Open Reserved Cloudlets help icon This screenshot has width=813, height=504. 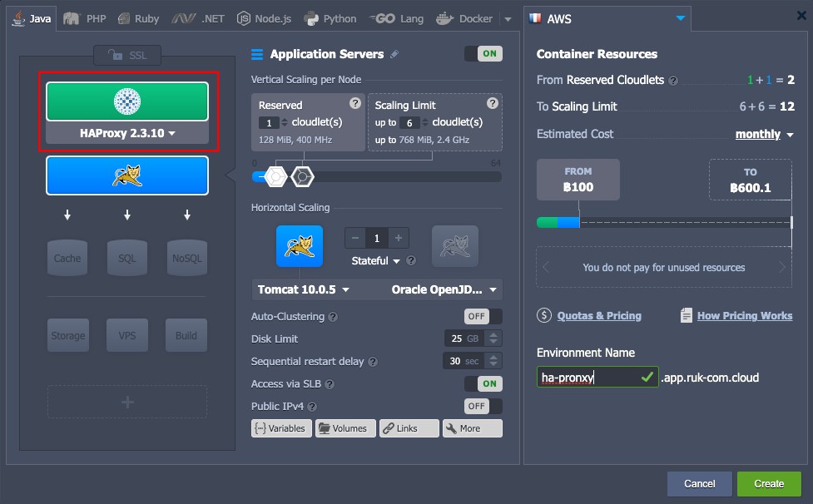pos(673,81)
